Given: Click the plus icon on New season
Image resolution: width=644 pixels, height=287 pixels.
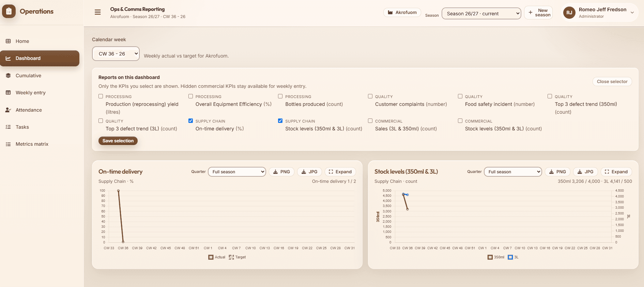Looking at the screenshot, I should point(531,12).
